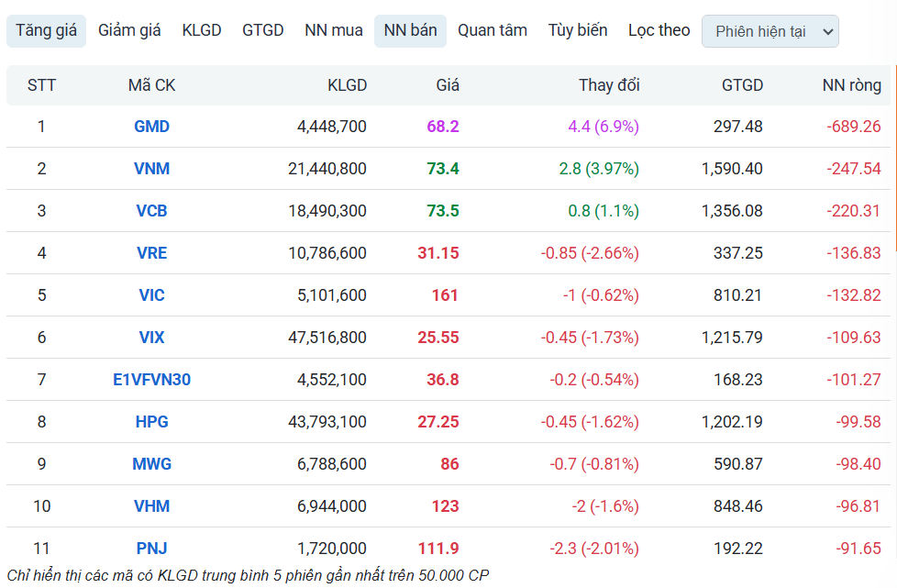Click the "Lọc theo" filter option
Screen dimensions: 897x588
click(659, 30)
